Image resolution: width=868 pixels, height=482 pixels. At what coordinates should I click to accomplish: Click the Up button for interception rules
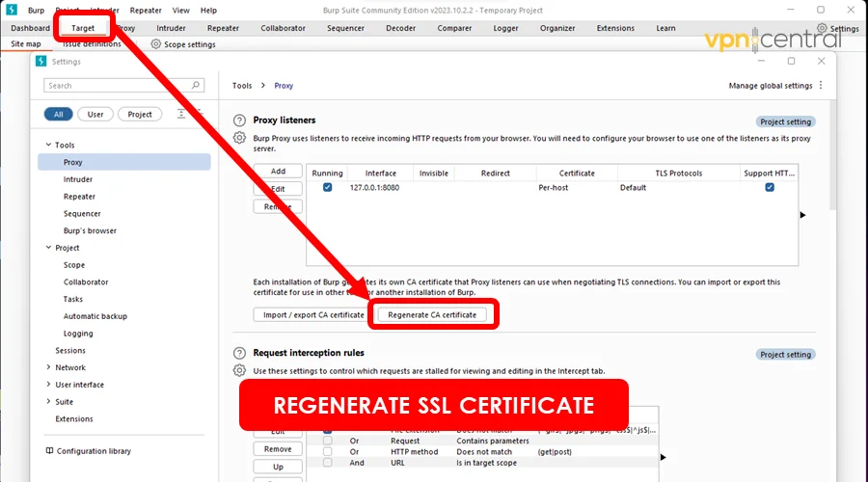pyautogui.click(x=278, y=467)
